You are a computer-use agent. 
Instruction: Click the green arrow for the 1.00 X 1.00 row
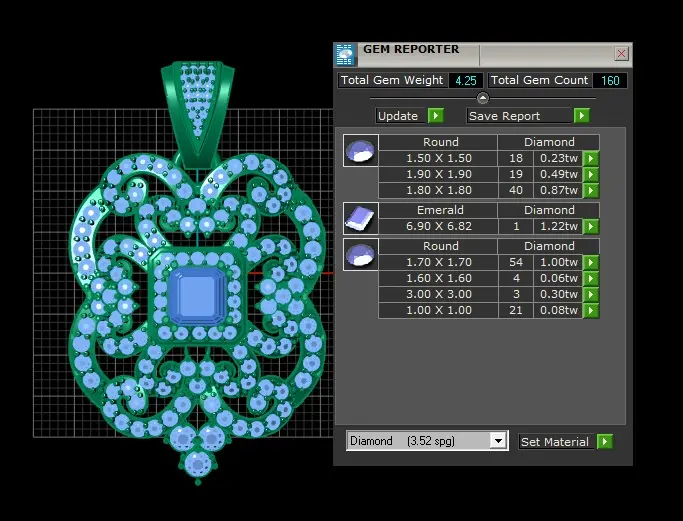[x=591, y=310]
